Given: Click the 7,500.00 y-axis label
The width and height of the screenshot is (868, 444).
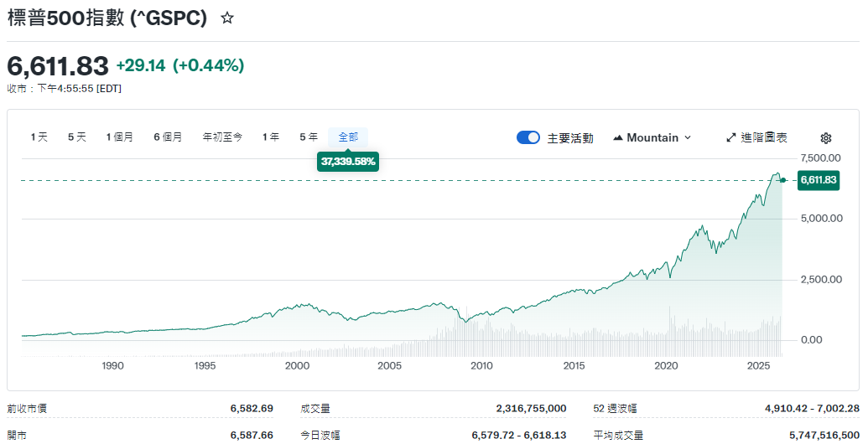Looking at the screenshot, I should pyautogui.click(x=820, y=158).
